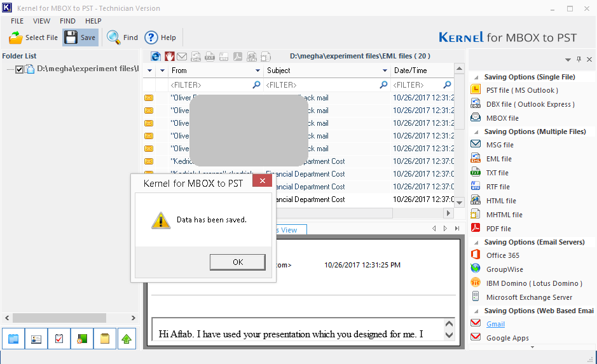Click the MHTML export icon in mail toolbar
Viewport: 597px width, 364px height.
coord(265,57)
